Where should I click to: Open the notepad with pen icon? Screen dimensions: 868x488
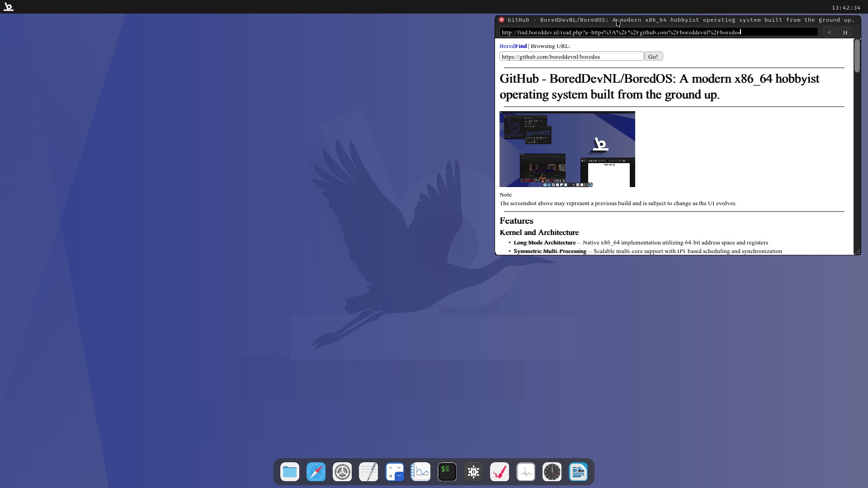point(368,472)
